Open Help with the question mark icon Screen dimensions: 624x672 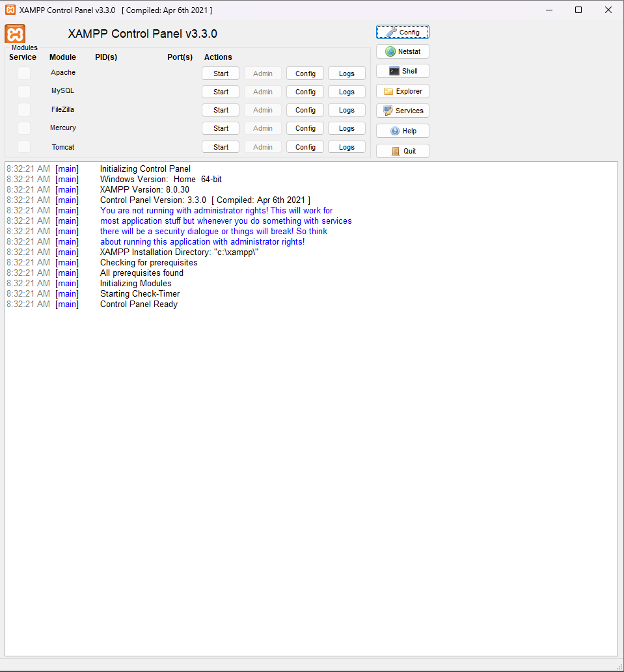402,131
